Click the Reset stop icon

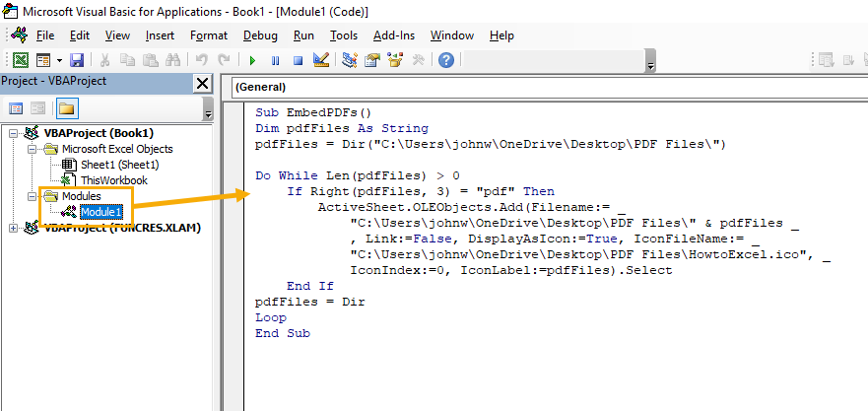[297, 60]
